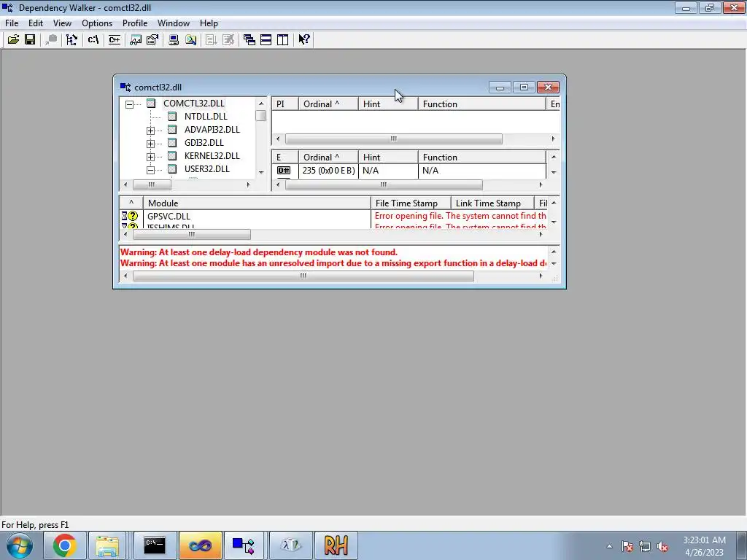Viewport: 747px width, 560px height.
Task: Open System Information computer icon
Action: pos(174,39)
